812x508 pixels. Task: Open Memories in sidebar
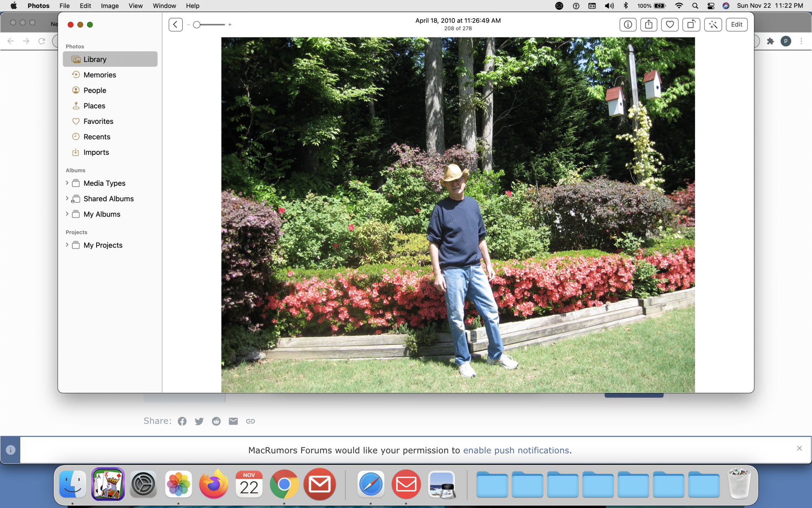pos(99,75)
